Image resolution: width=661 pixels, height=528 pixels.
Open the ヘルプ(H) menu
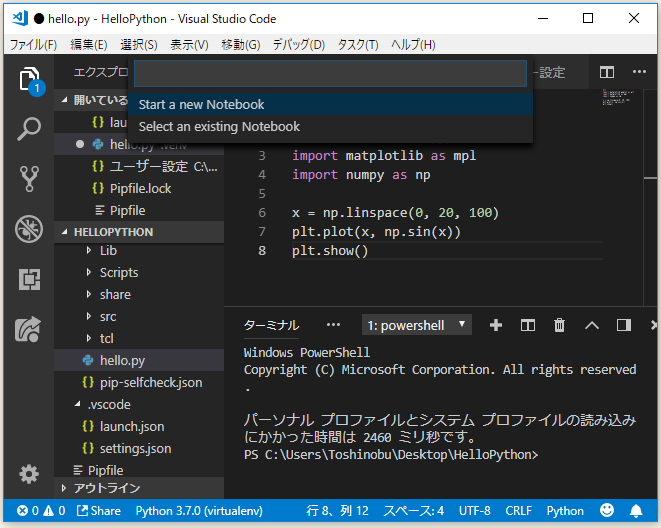413,44
